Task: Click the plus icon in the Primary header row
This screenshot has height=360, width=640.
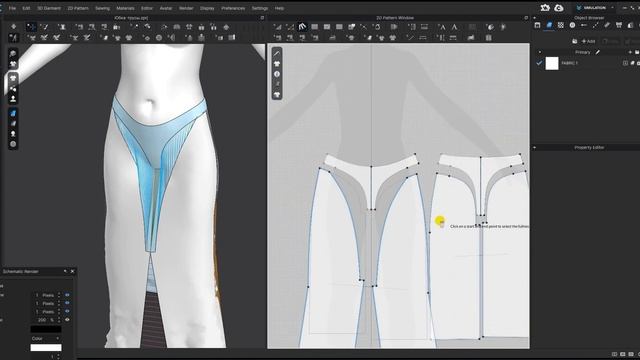Action: coord(630,52)
